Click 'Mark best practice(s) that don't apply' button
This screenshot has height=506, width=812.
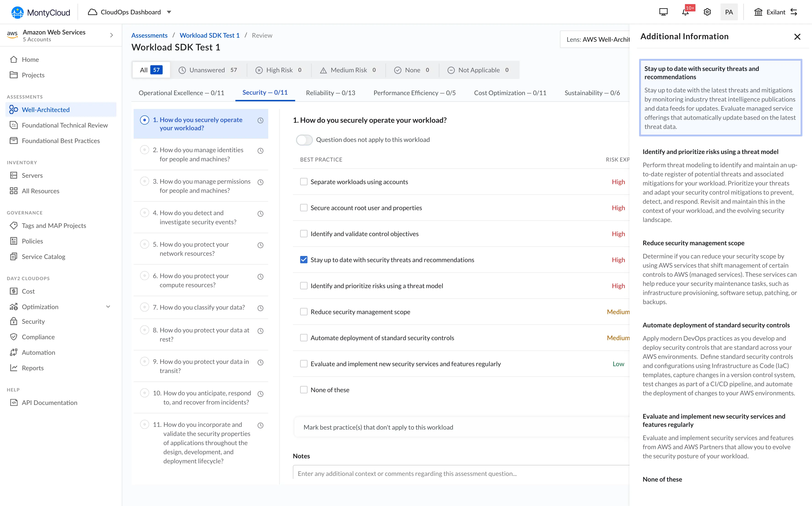(x=378, y=427)
